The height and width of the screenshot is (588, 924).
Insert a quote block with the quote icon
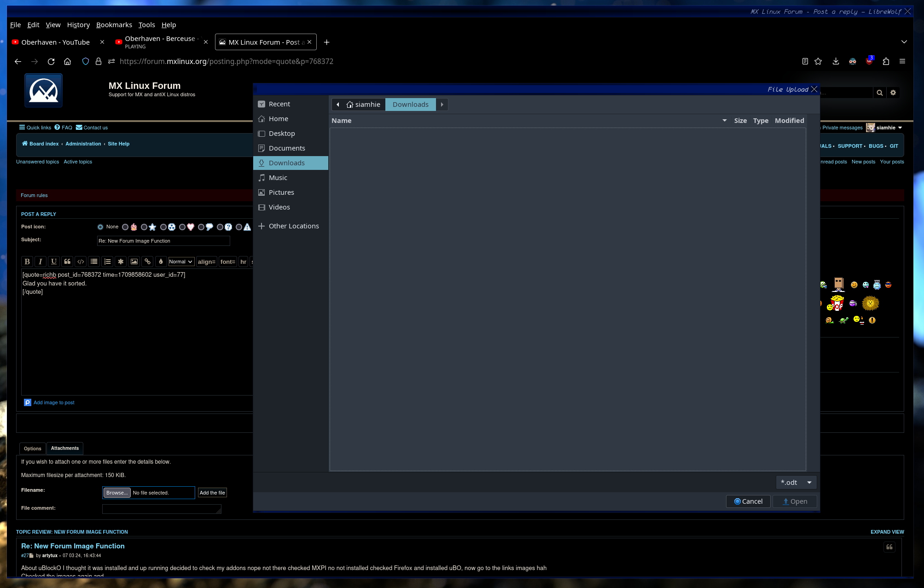pyautogui.click(x=67, y=262)
